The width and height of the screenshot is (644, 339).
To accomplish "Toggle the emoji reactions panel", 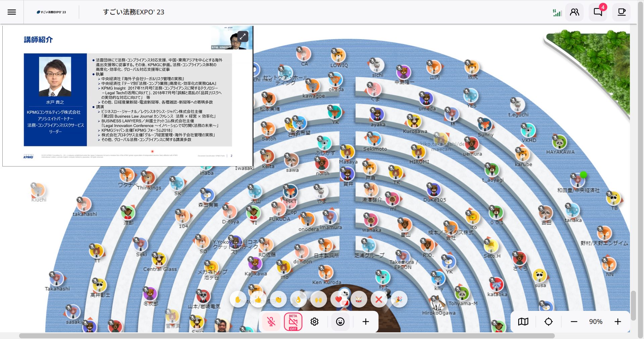I will [x=340, y=322].
